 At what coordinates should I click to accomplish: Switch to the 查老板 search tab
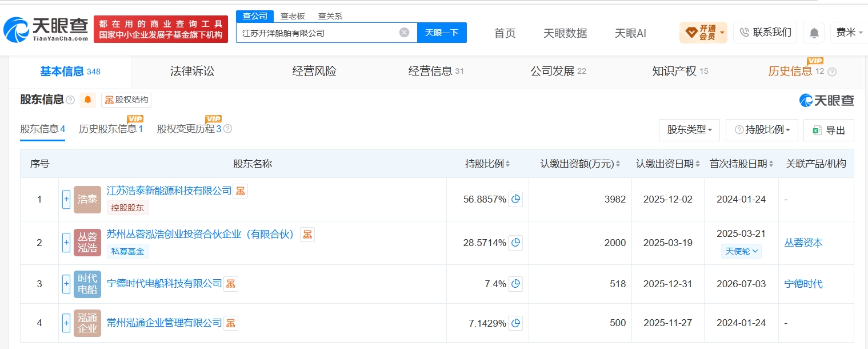coord(292,16)
